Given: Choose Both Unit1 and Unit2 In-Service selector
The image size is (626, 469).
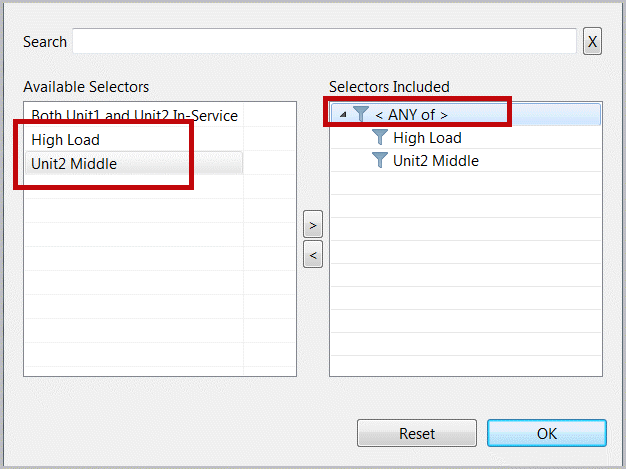Looking at the screenshot, I should click(x=134, y=115).
